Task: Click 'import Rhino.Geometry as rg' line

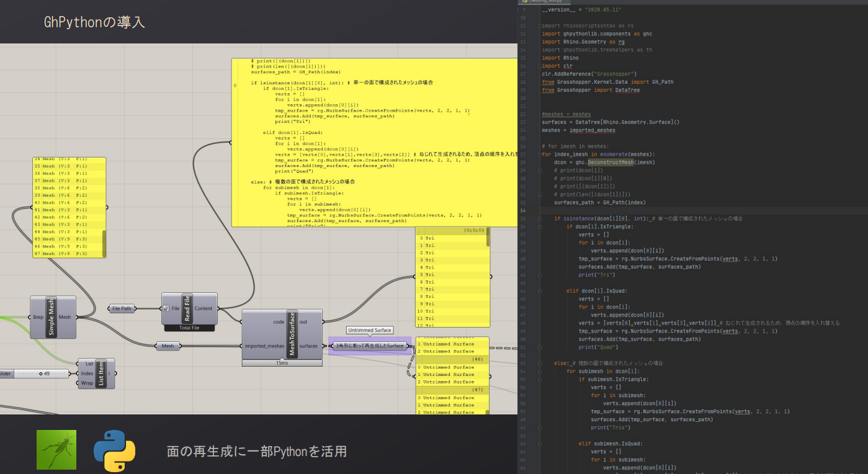Action: point(583,42)
